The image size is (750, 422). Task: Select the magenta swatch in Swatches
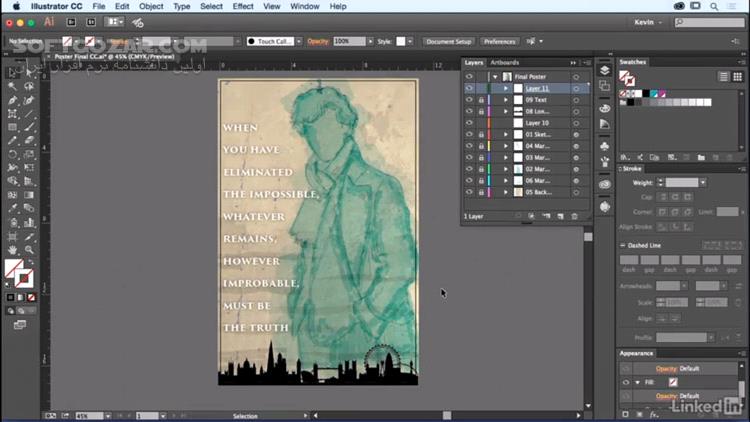662,94
